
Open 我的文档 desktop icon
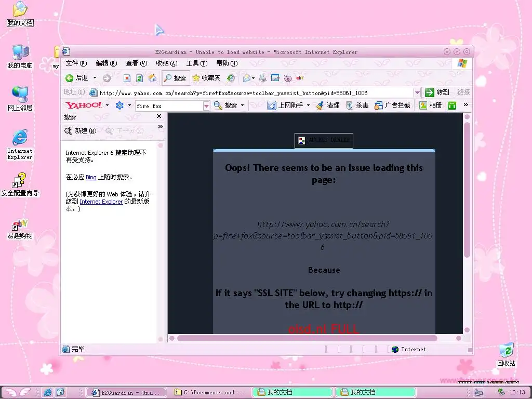[x=20, y=14]
